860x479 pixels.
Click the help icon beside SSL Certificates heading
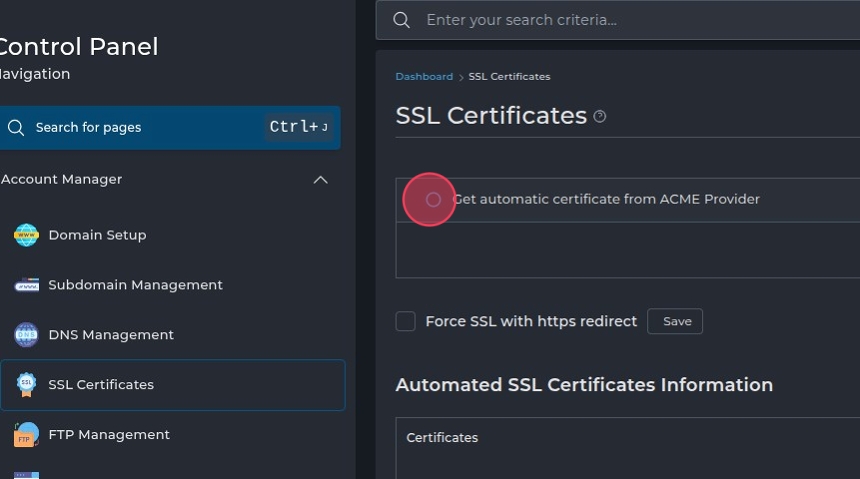[600, 116]
